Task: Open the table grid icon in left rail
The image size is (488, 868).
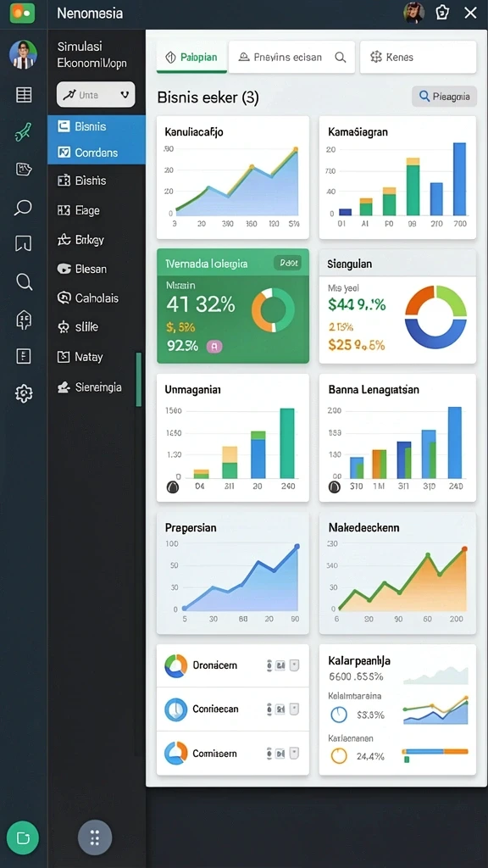Action: pos(24,95)
